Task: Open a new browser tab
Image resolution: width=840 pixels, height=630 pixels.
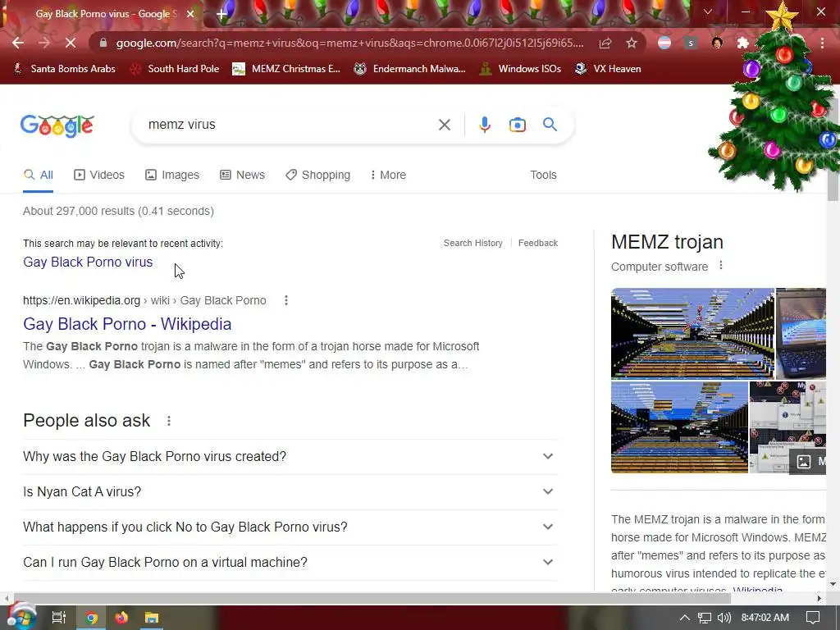Action: 221,13
